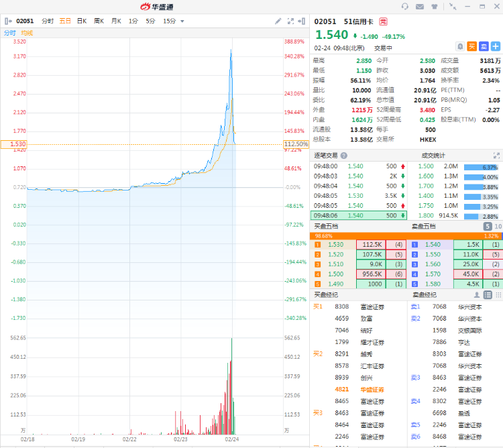This screenshot has height=448, width=503.
Task: Expand chart to fullscreen
Action: click(x=290, y=21)
